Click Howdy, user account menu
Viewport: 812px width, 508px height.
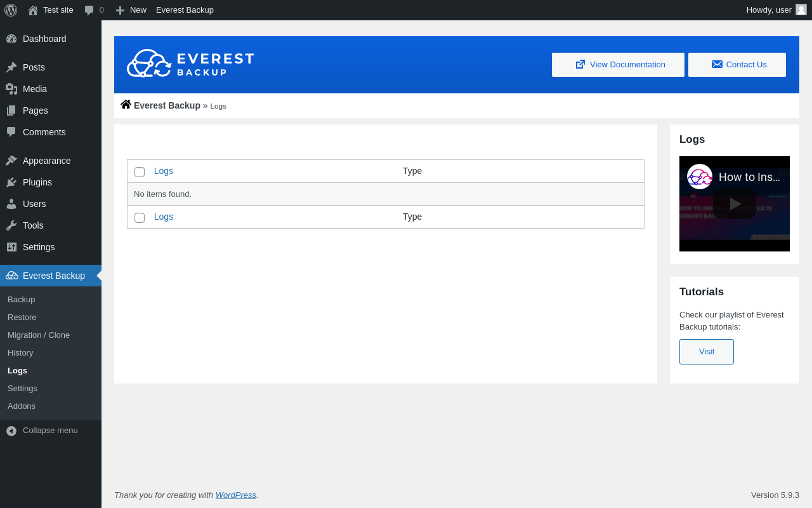pos(776,10)
